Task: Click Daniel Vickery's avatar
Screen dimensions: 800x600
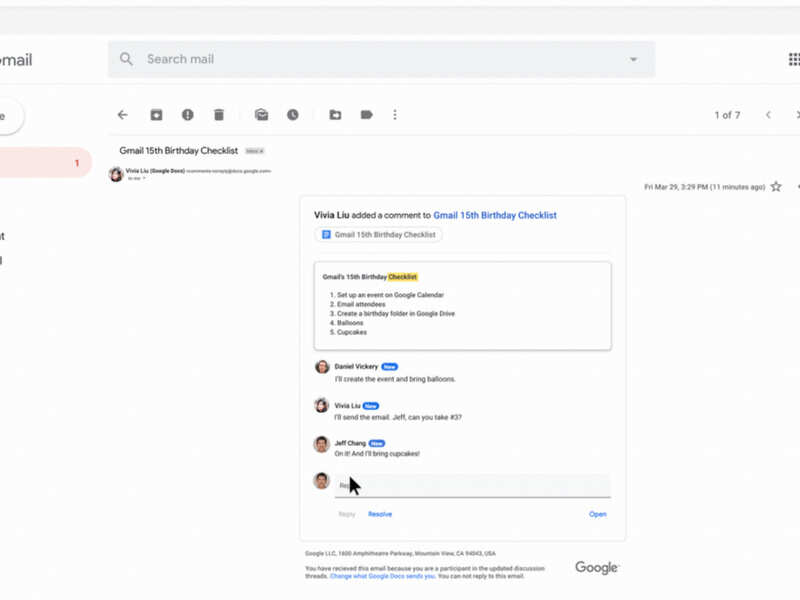Action: (322, 366)
